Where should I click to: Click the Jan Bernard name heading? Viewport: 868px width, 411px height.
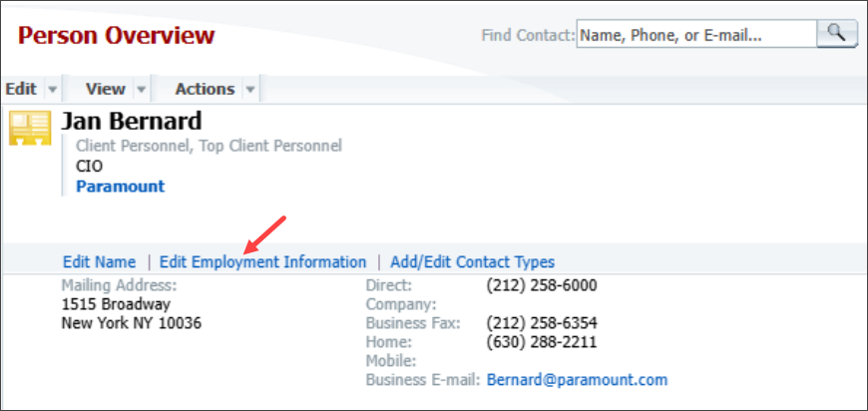pos(131,121)
